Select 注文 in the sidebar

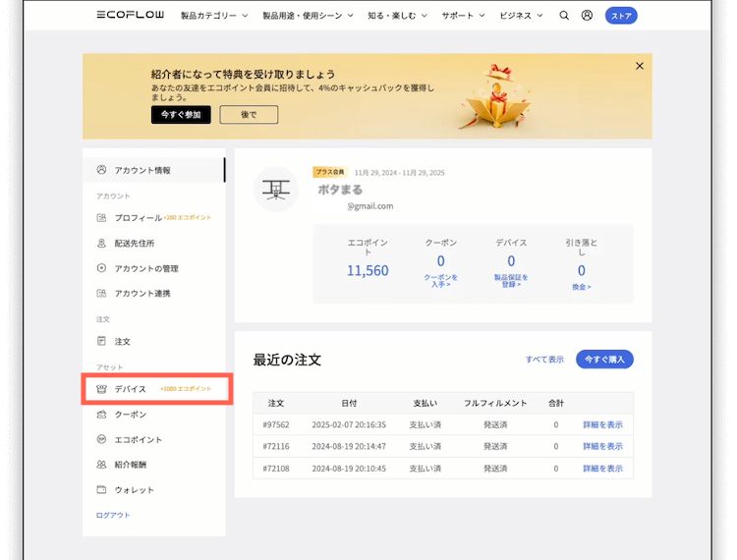coord(154,341)
